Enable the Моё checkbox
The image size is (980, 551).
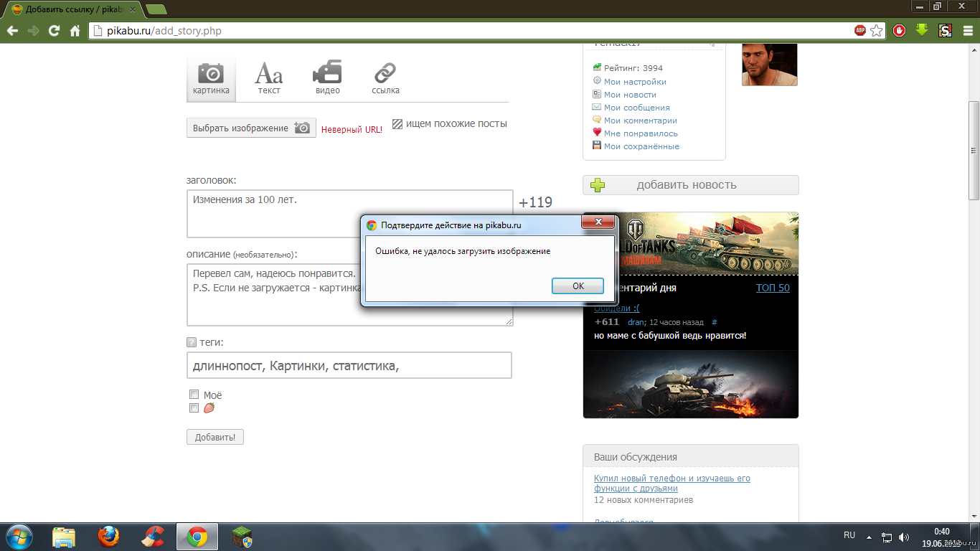click(194, 395)
